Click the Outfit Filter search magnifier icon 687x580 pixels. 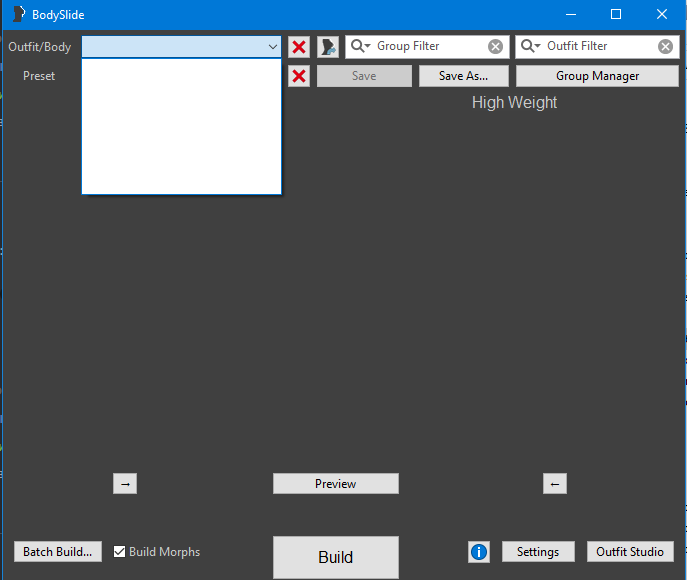click(x=529, y=47)
